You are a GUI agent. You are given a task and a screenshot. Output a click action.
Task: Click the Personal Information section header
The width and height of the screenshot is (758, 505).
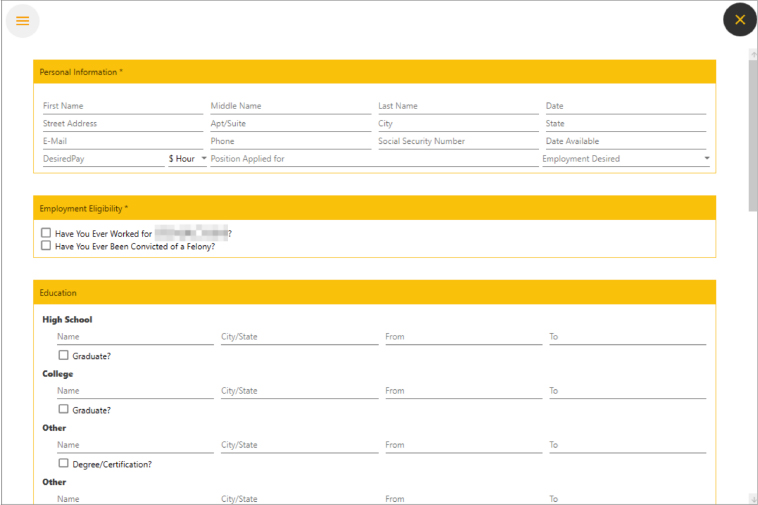(x=375, y=72)
